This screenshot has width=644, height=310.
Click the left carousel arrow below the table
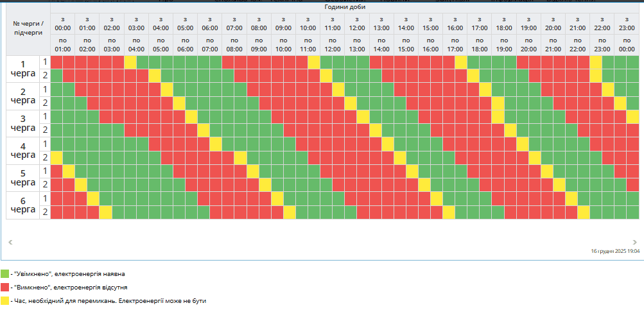coord(10,242)
